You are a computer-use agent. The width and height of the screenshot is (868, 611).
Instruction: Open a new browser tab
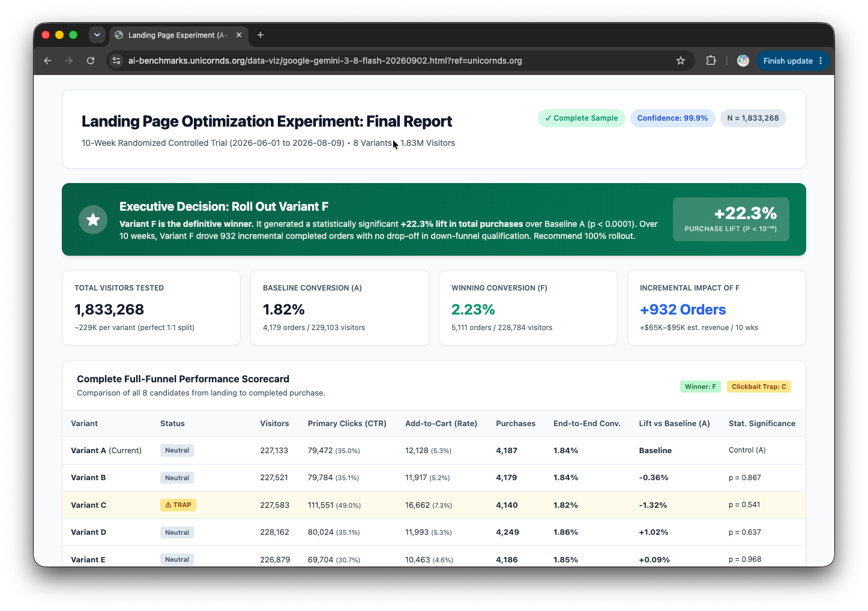coord(261,35)
